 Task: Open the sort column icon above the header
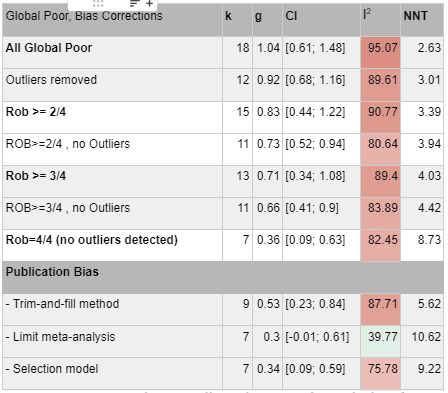coord(134,4)
